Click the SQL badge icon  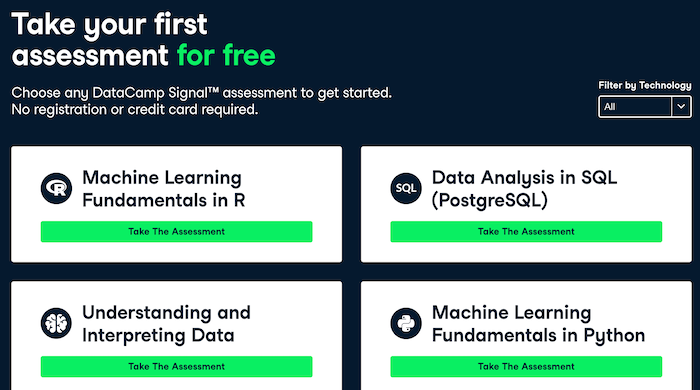pyautogui.click(x=406, y=188)
